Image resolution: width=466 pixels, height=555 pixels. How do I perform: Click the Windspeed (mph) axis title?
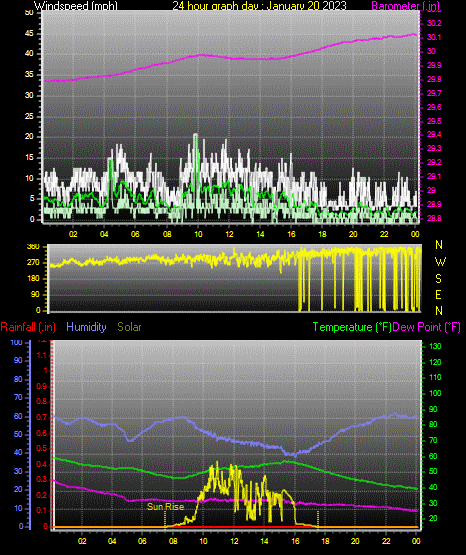click(x=76, y=6)
